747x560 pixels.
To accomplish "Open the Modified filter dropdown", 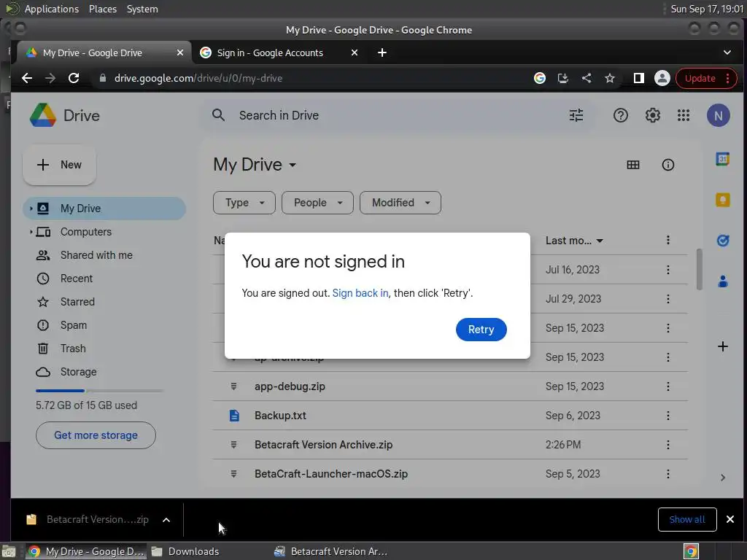I will (x=400, y=203).
